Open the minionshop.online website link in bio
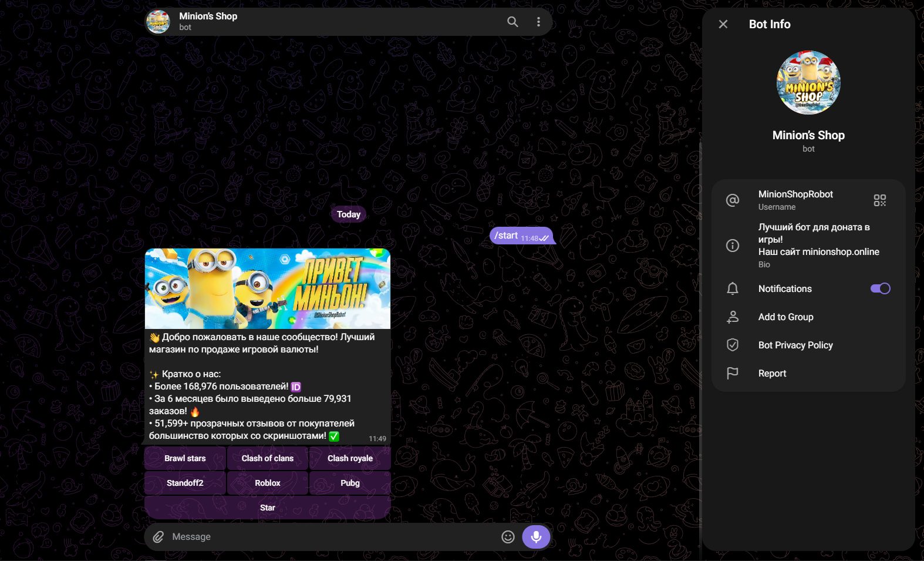Viewport: 924px width, 561px height. click(841, 252)
